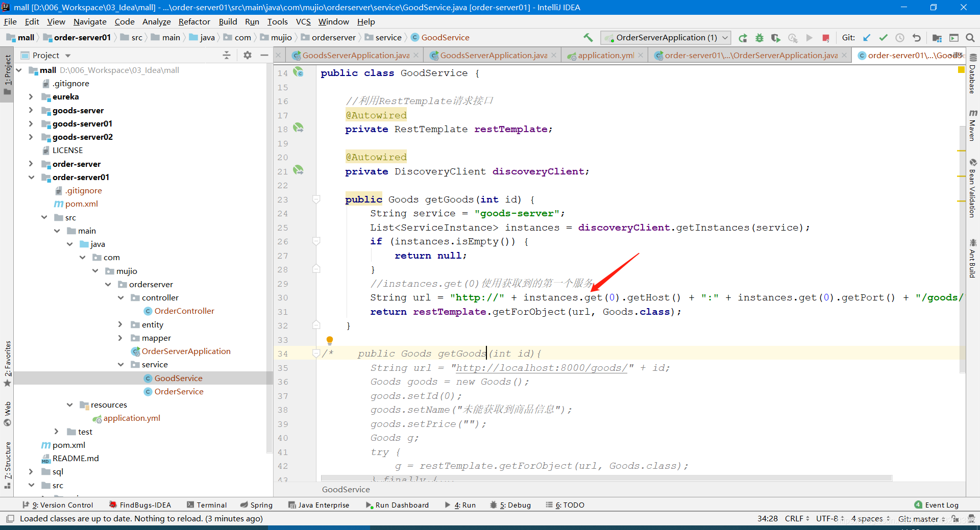
Task: Click the collapse-all icon in Project panel
Action: click(x=227, y=55)
